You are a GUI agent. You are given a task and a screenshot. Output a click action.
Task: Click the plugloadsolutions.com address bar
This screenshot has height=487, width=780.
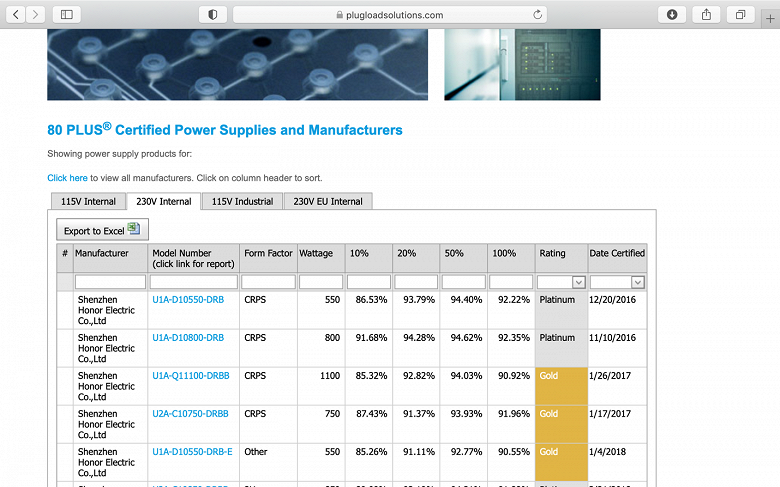(x=390, y=14)
